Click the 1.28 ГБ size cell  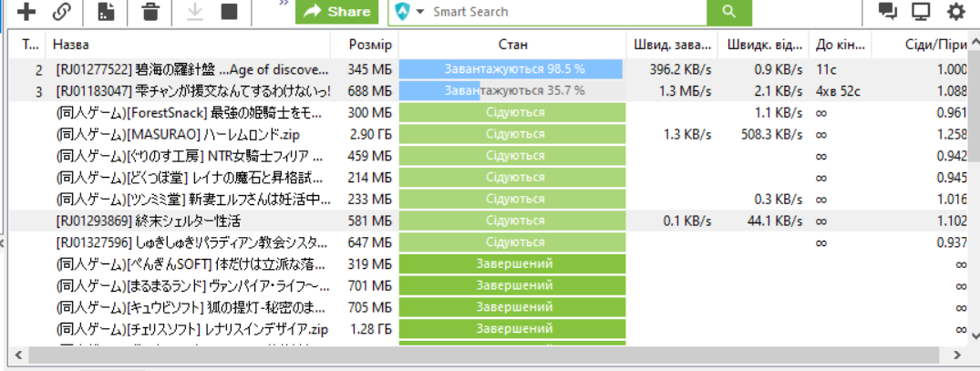point(371,329)
